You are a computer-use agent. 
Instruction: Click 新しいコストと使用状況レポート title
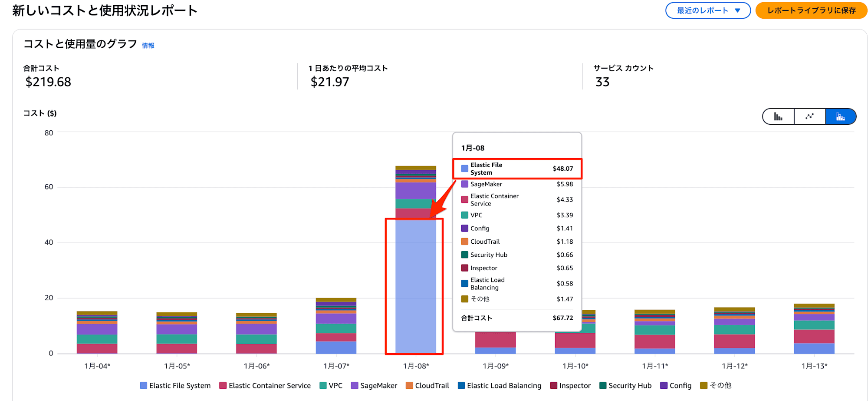pyautogui.click(x=105, y=10)
